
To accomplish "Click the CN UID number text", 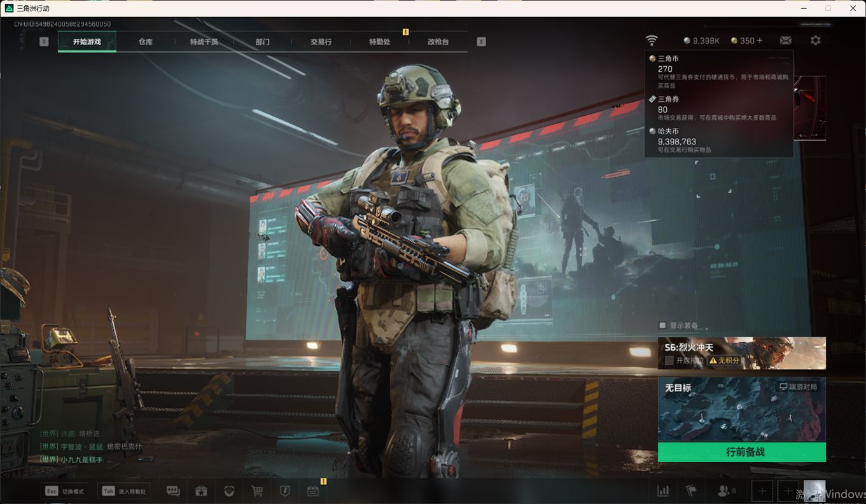I will tap(62, 24).
